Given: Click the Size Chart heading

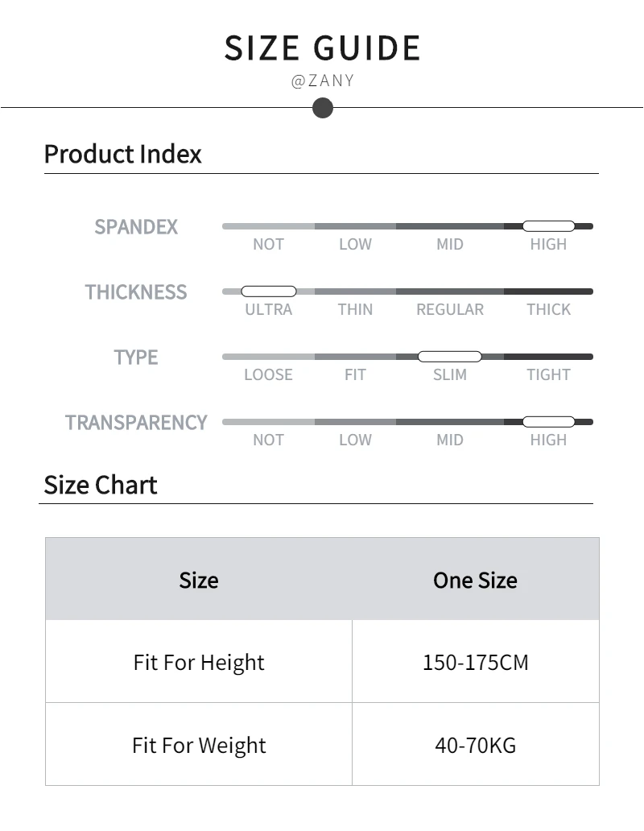Looking at the screenshot, I should [x=101, y=485].
